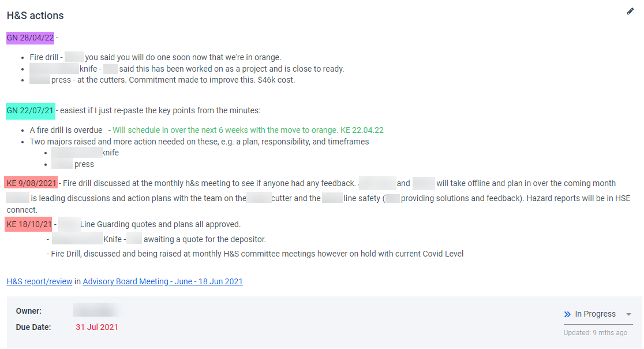Click the double-chevron In Progress icon
644x349 pixels.
coord(567,314)
